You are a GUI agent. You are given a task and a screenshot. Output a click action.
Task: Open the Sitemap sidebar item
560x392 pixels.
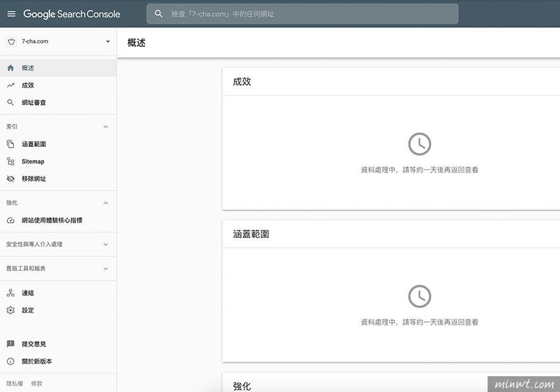[58, 161]
